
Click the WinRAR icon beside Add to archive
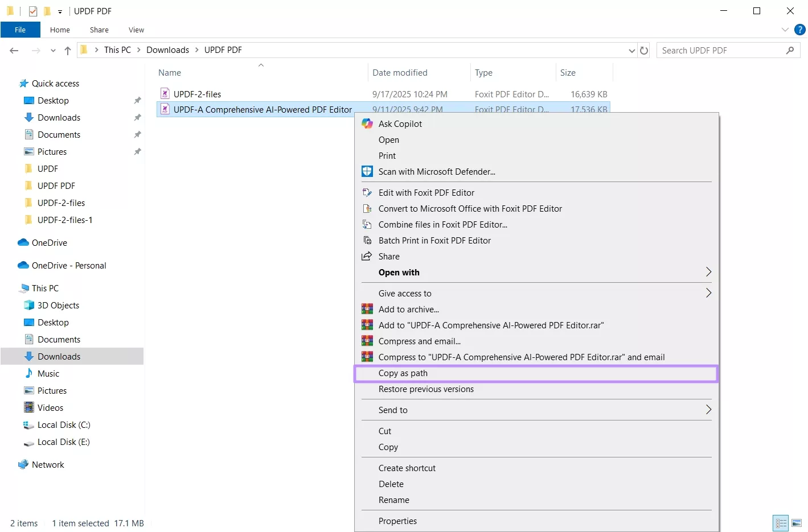pyautogui.click(x=367, y=309)
